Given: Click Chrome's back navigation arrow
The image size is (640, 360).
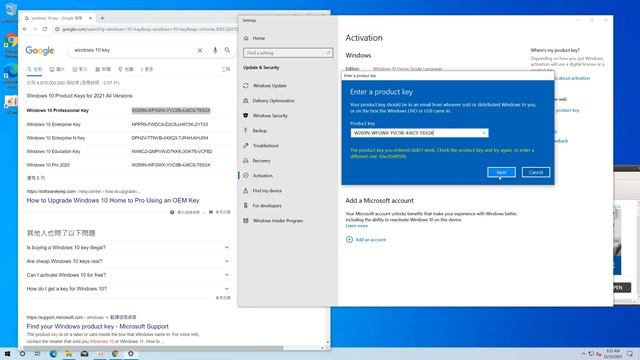Looking at the screenshot, I should pos(25,29).
